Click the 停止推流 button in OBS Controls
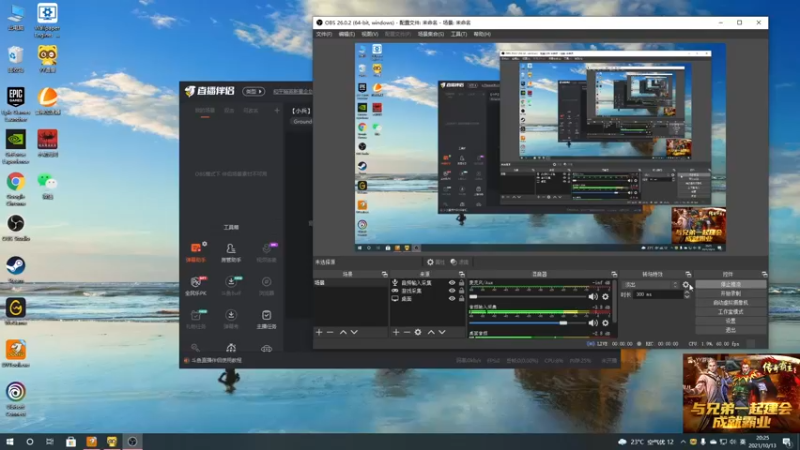Screen dimensions: 800x450 pyautogui.click(x=731, y=284)
